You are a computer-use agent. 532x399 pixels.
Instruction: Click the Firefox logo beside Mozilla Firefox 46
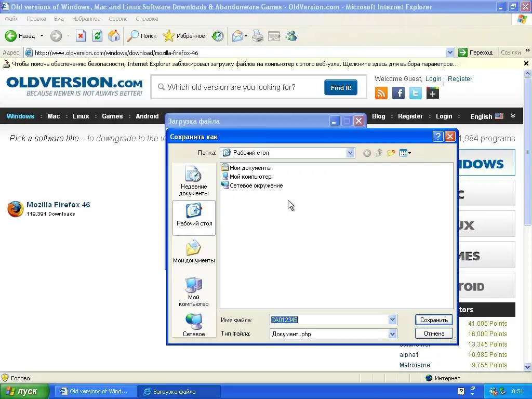[16, 209]
